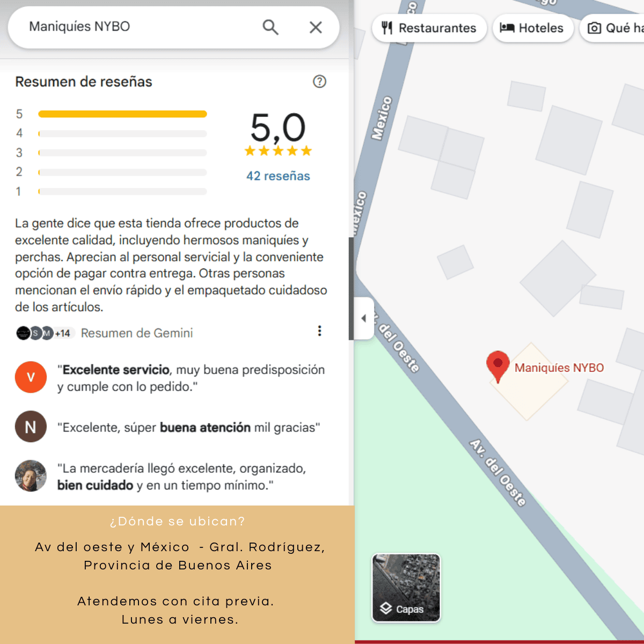
Task: Open the bien cuidado review snippet
Action: point(181,477)
